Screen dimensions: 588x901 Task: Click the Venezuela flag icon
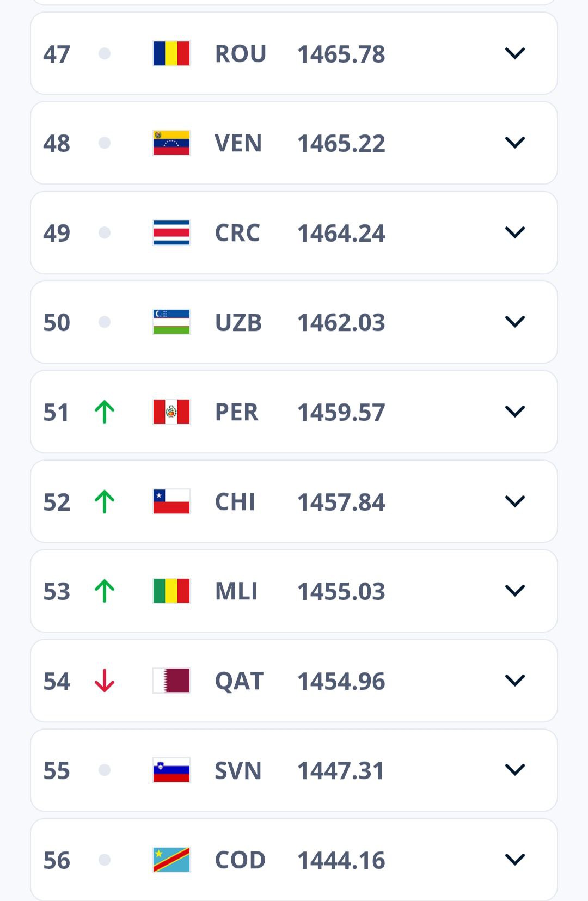click(x=171, y=143)
